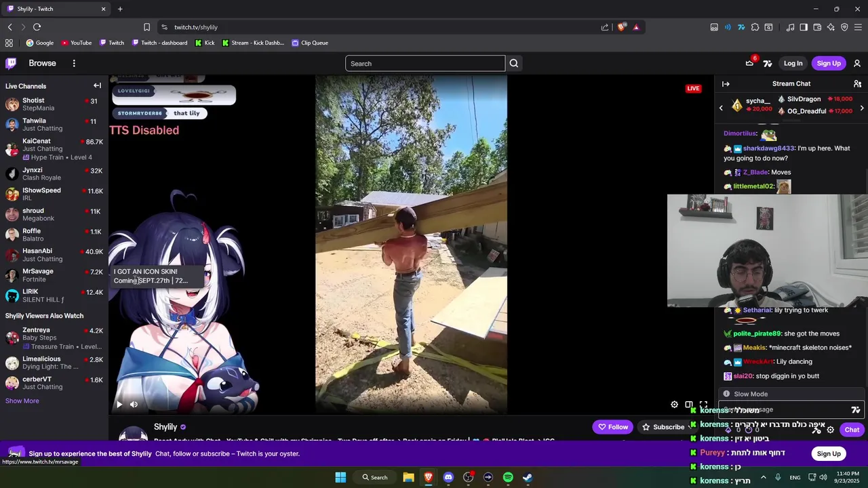Open Tahwila channel from Live Channels

point(54,125)
